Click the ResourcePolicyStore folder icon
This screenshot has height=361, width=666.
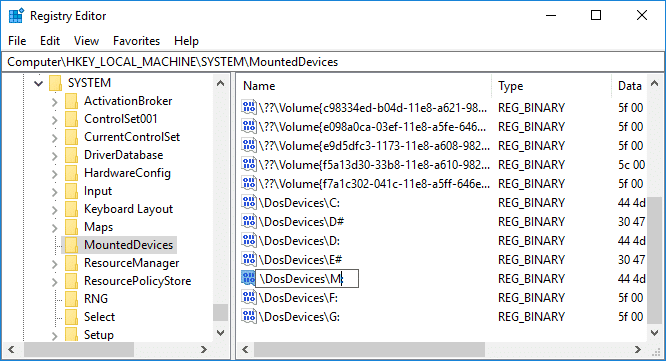click(71, 281)
